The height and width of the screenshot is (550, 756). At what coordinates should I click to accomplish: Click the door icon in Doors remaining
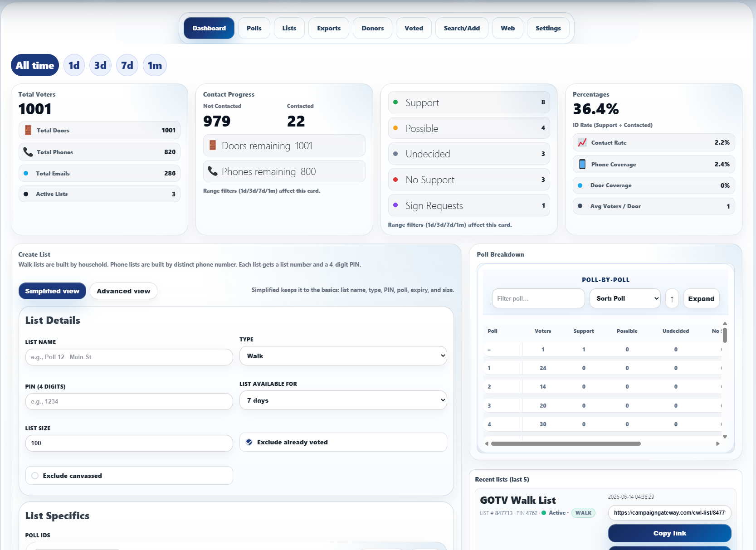coord(213,146)
